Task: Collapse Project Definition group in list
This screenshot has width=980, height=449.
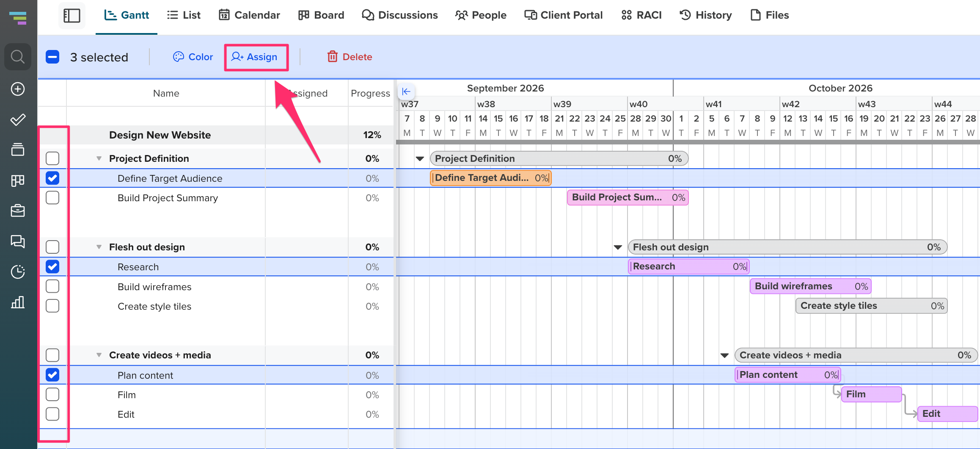Action: 99,158
